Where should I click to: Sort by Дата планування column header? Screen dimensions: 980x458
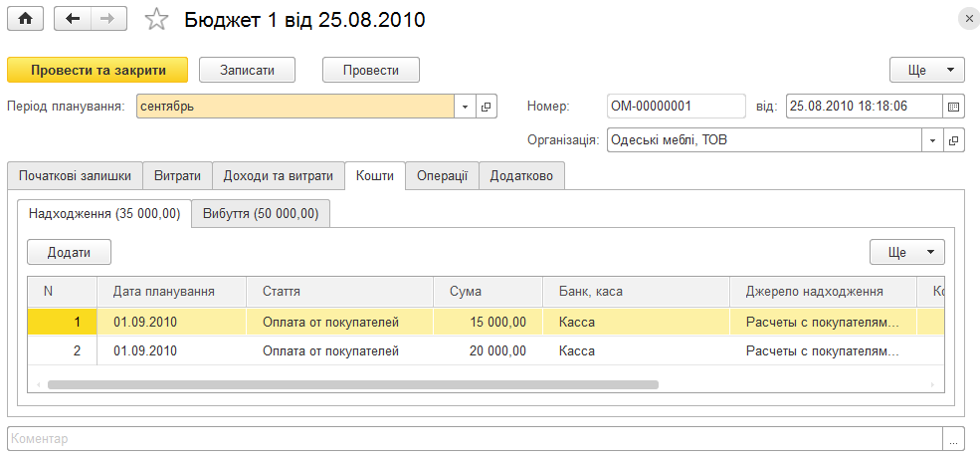click(171, 291)
